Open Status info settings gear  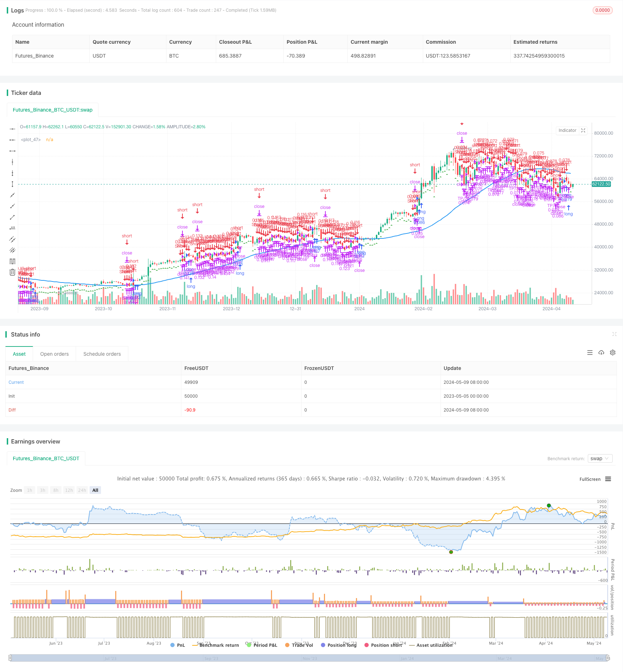click(x=613, y=353)
